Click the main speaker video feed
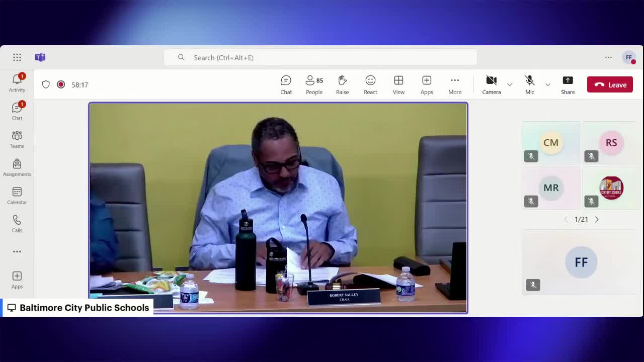The width and height of the screenshot is (644, 362). [x=278, y=208]
